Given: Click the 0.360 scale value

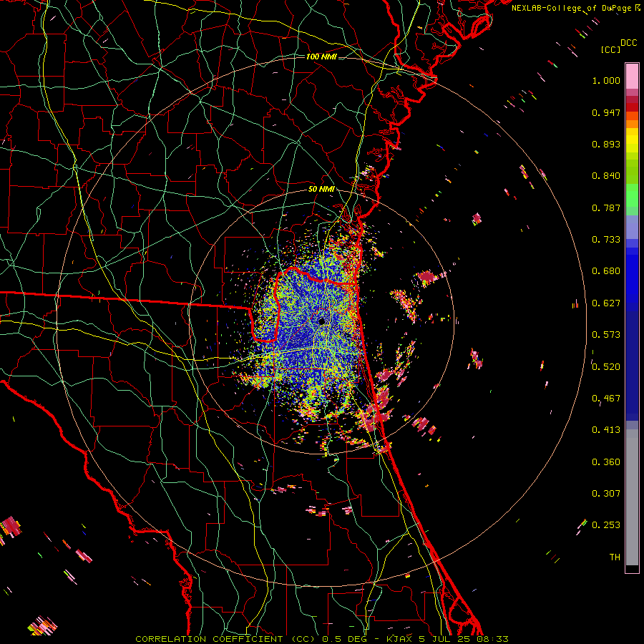Looking at the screenshot, I should [606, 462].
